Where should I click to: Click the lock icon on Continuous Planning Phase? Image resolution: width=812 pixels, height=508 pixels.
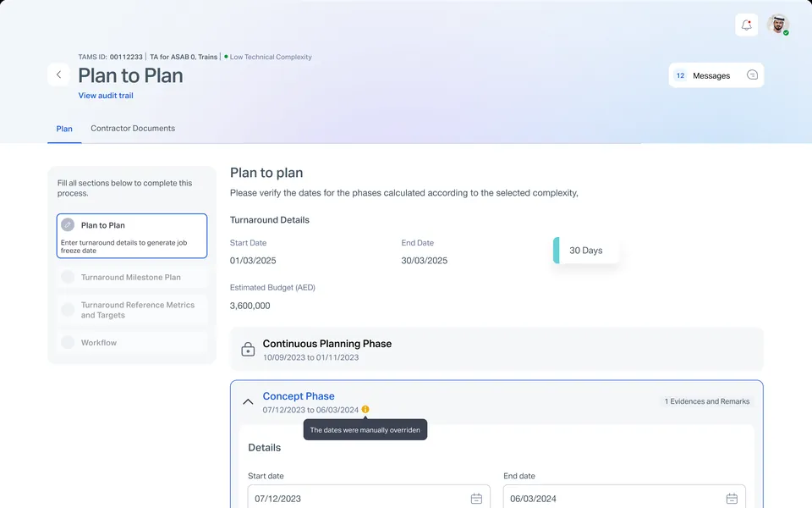pyautogui.click(x=248, y=349)
